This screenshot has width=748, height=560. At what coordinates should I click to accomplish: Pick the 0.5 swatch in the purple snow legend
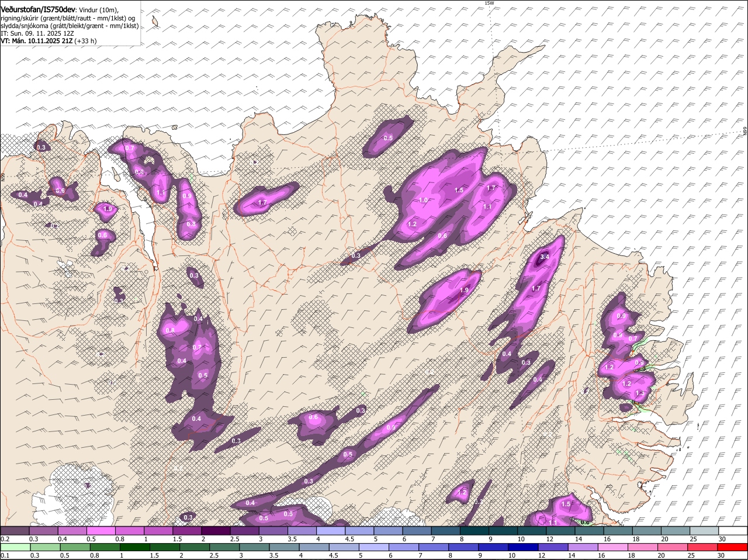pos(101,530)
